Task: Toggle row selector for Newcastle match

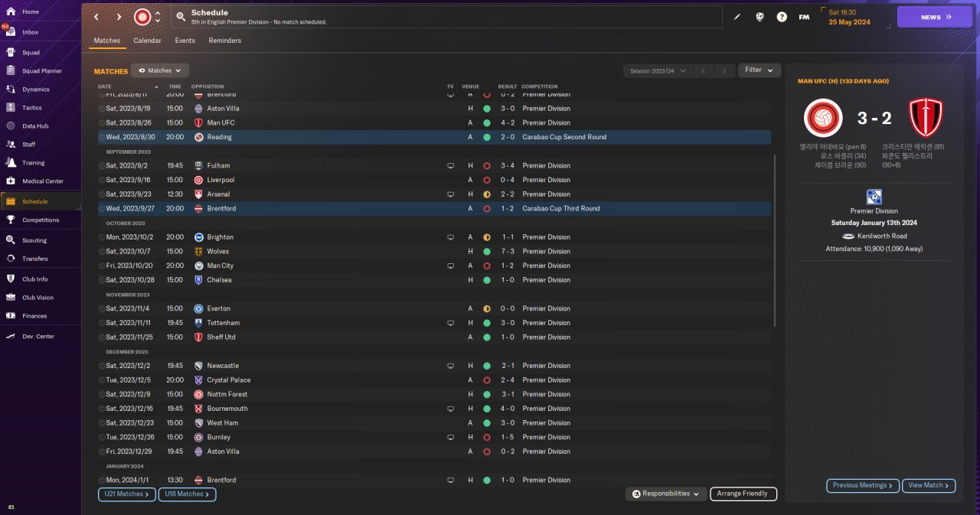Action: (x=102, y=366)
